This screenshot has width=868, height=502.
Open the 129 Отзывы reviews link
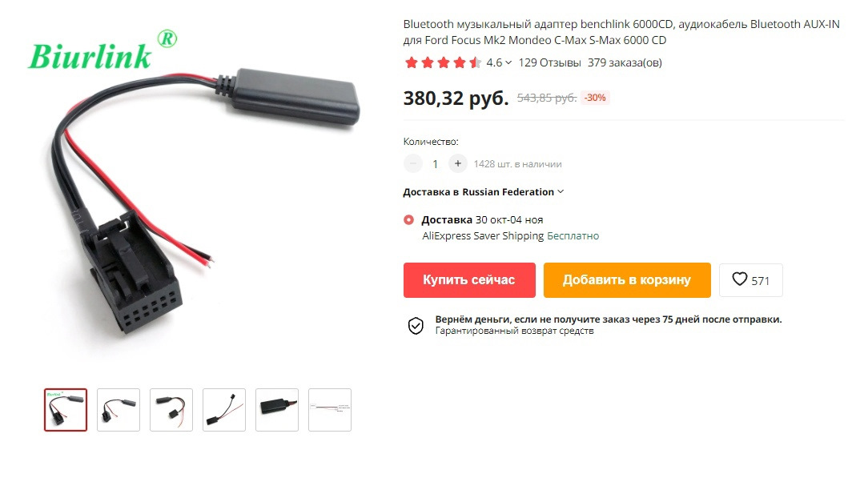pos(549,62)
